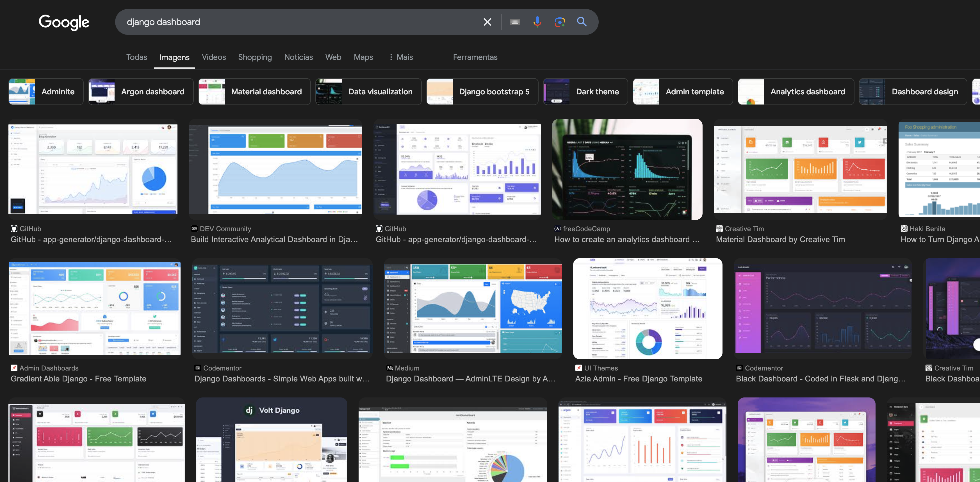Click Admin Dashboards source favicon
Image resolution: width=980 pixels, height=482 pixels.
click(14, 368)
